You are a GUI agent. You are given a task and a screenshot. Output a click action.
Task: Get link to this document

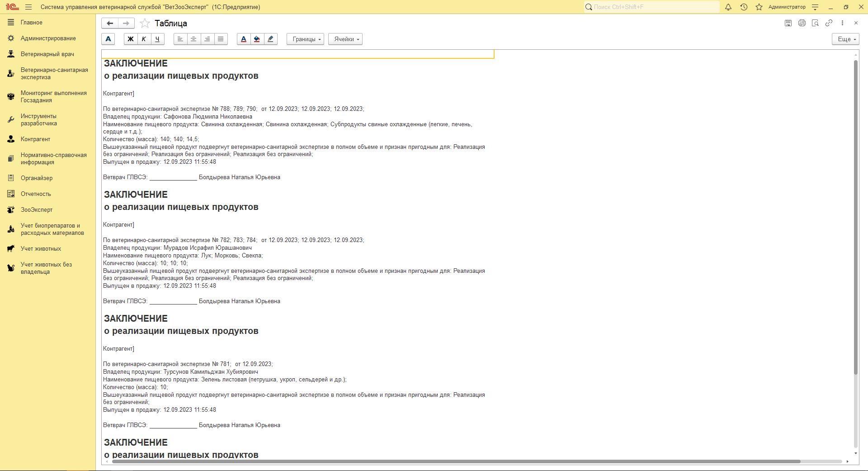(x=829, y=23)
